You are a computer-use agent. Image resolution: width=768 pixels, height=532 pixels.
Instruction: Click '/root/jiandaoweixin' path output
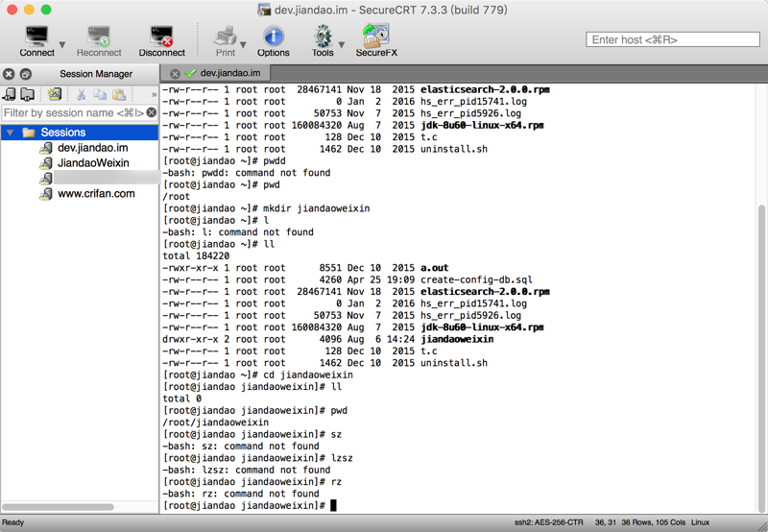(x=215, y=423)
